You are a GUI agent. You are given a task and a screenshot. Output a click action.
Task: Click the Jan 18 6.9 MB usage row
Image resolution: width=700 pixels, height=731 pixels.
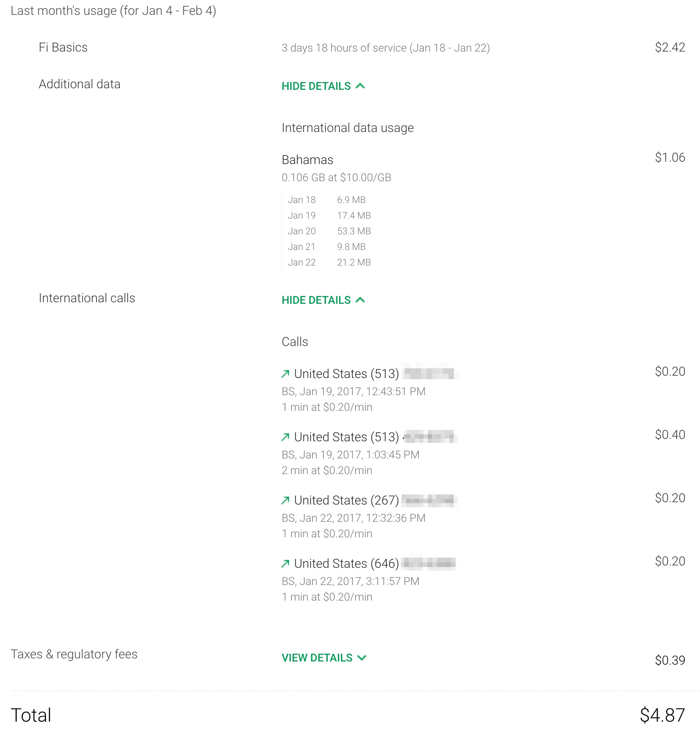pos(327,200)
